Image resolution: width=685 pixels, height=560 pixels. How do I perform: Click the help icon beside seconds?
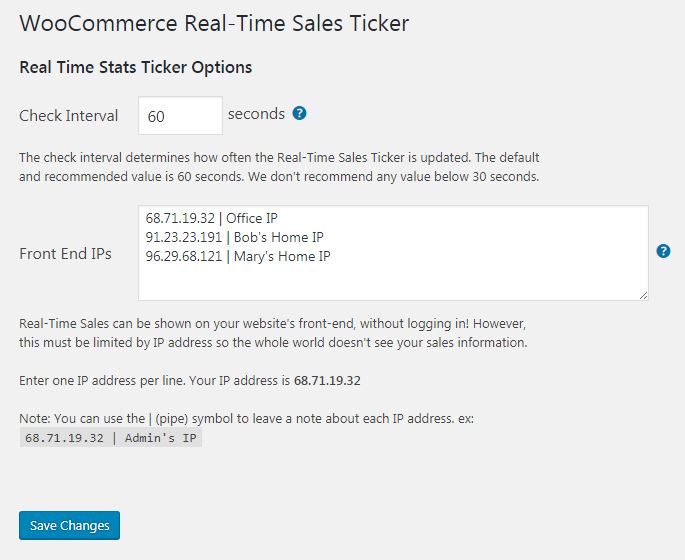point(299,114)
